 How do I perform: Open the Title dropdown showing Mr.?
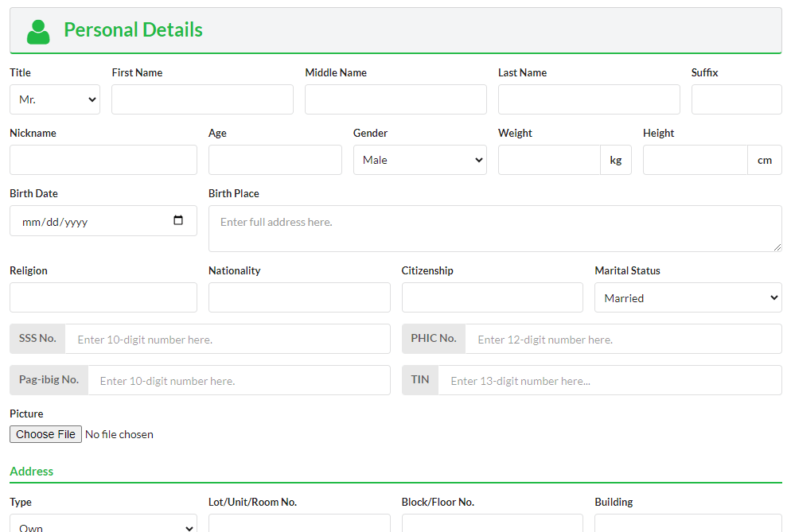(x=55, y=99)
